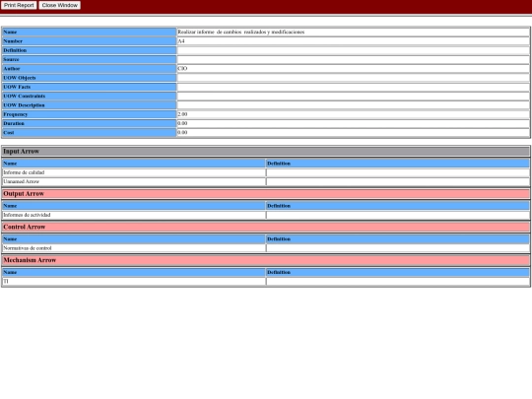This screenshot has height=399, width=532.
Task: Click the Definition row label
Action: tap(89, 50)
